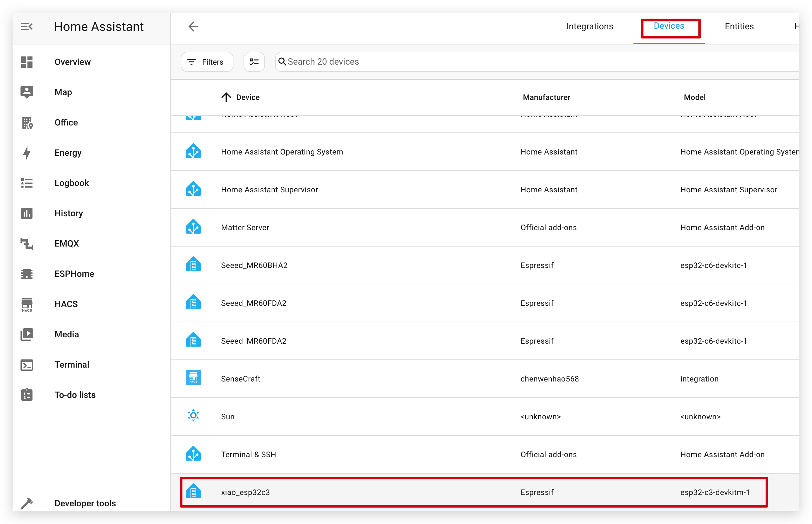The height and width of the screenshot is (524, 812).
Task: Click the search magnifier icon
Action: tap(282, 61)
